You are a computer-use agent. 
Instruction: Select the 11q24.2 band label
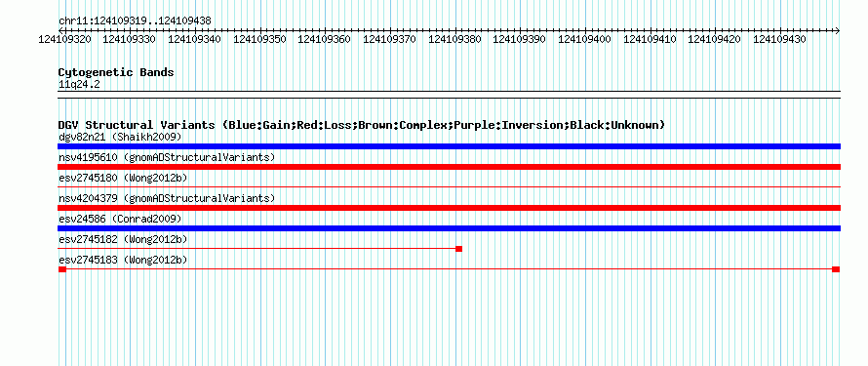tap(79, 85)
